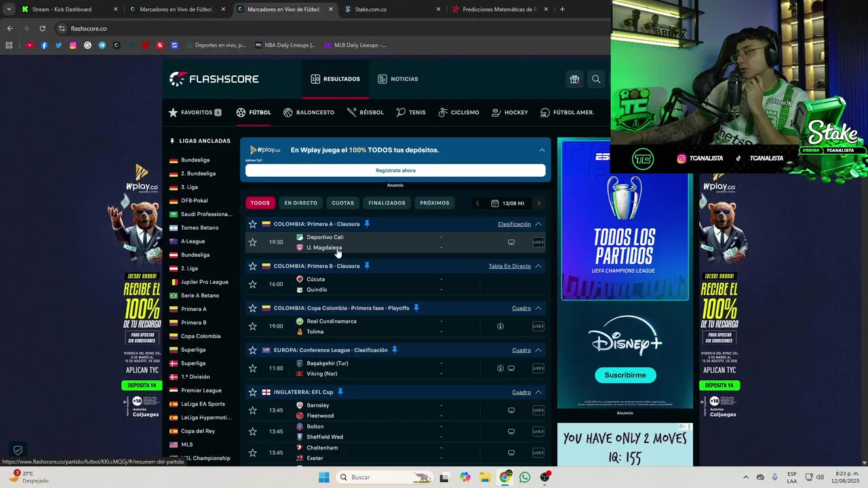Open the YouTube bookmark icon
868x488 pixels.
coord(30,45)
